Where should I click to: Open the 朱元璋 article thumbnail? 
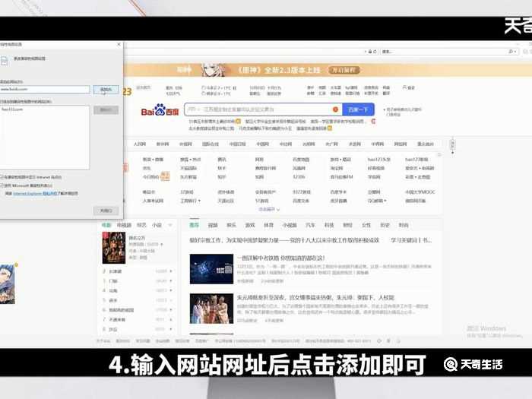tap(212, 309)
